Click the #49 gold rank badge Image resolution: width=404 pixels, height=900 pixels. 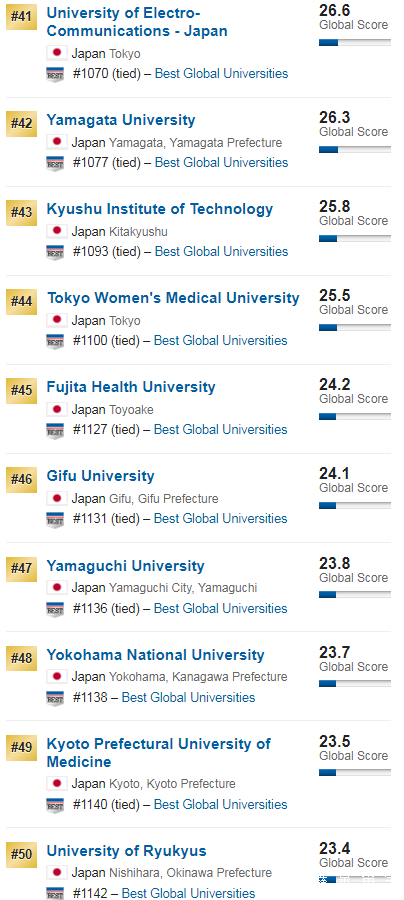click(21, 747)
